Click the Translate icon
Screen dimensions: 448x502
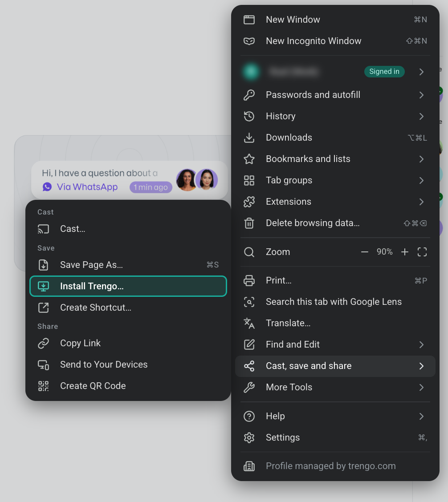click(x=249, y=324)
